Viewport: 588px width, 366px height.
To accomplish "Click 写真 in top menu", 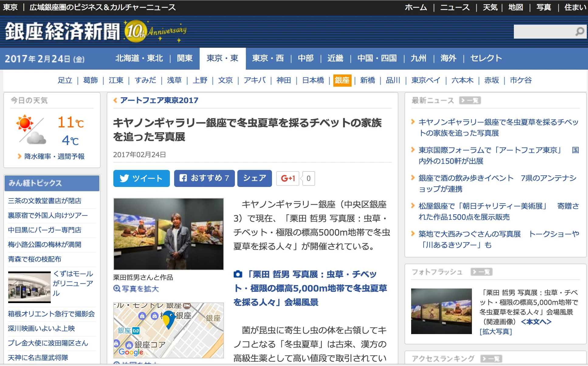I will click(543, 7).
